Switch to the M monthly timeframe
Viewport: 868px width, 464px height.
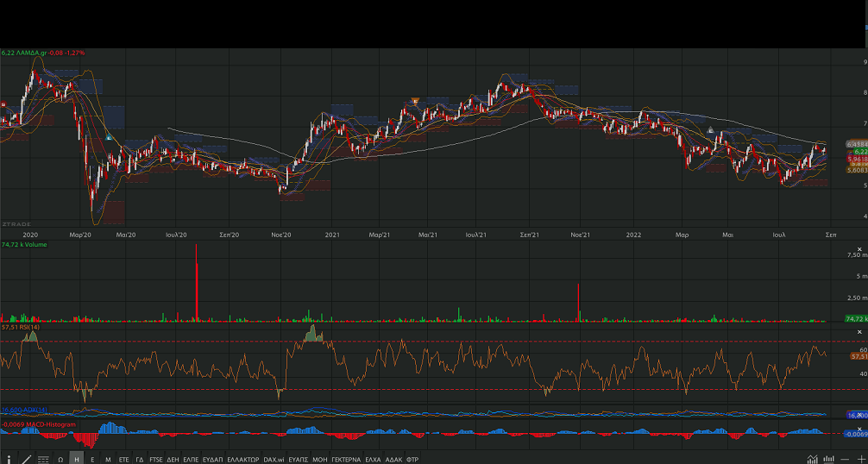(108, 459)
